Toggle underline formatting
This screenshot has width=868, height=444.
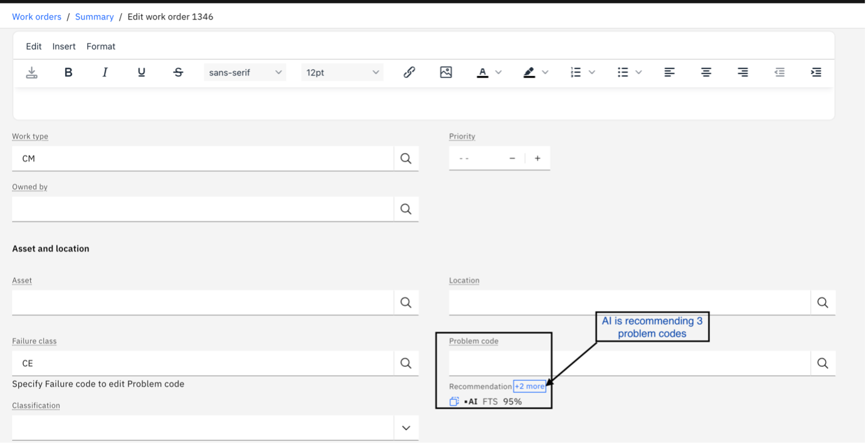141,72
